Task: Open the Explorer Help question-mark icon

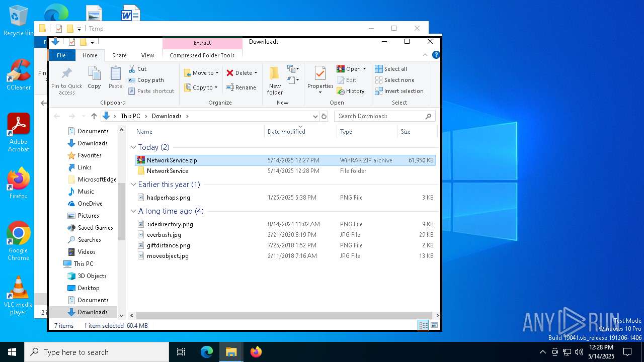Action: pos(436,55)
